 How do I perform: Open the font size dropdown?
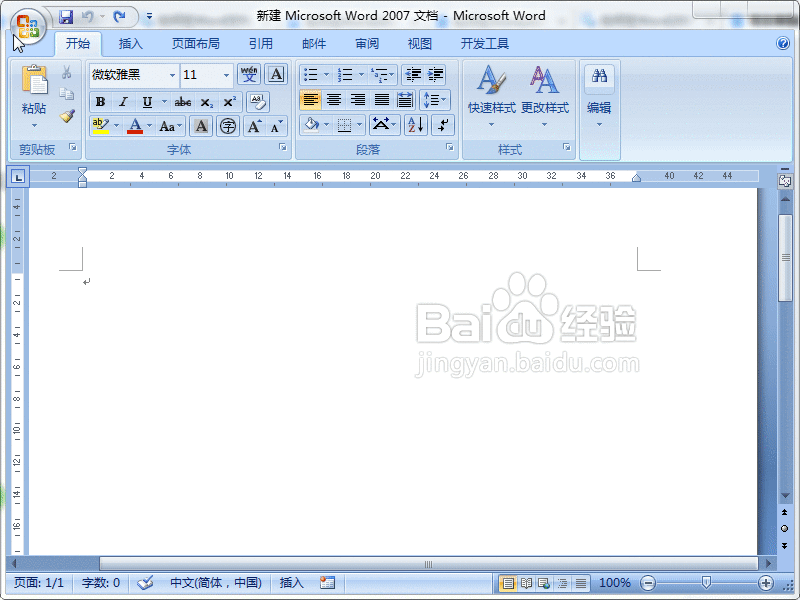[x=226, y=75]
